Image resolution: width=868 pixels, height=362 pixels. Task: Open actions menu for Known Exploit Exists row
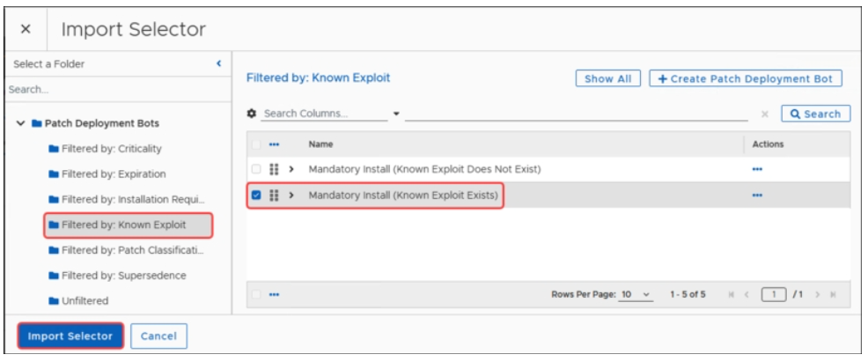[757, 196]
